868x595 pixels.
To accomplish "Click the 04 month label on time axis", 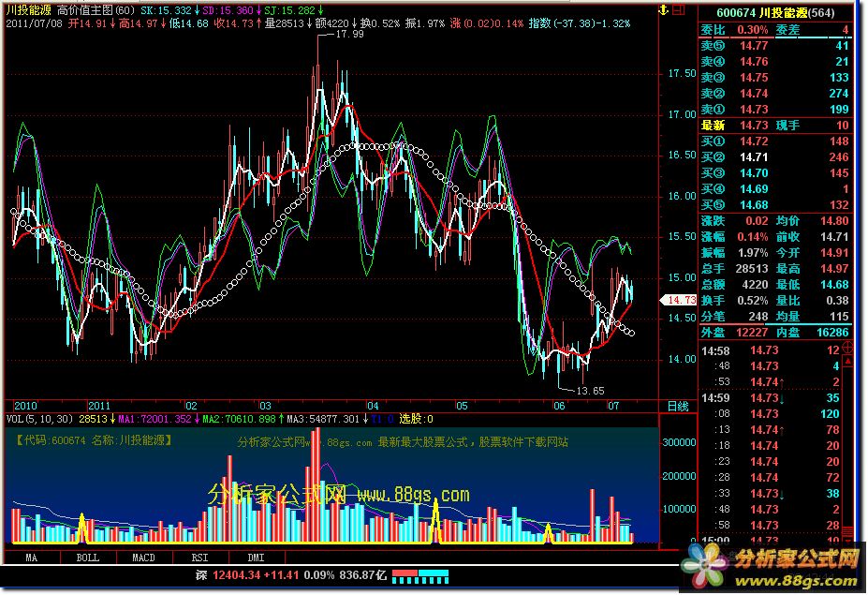I will tap(373, 406).
